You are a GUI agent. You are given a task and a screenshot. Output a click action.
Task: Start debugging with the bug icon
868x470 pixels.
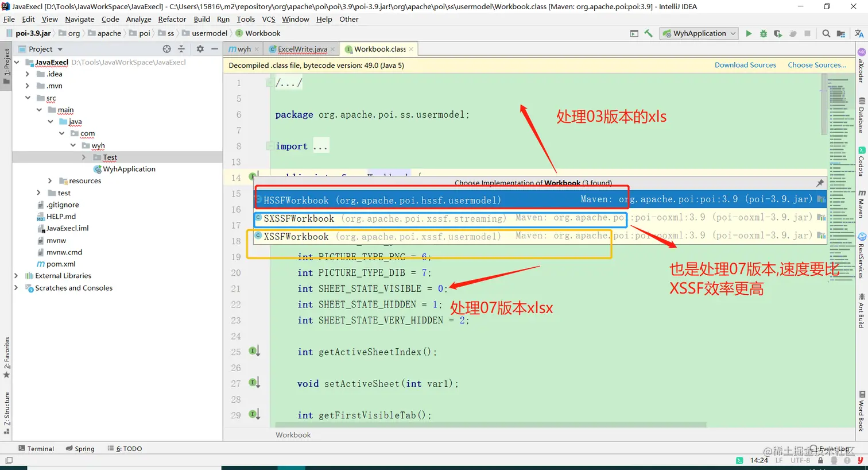(764, 34)
